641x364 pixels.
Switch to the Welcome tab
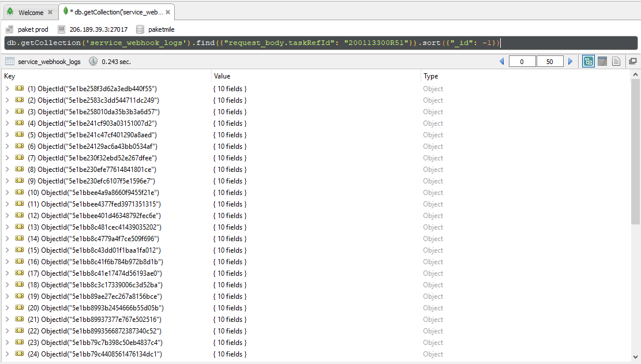(x=31, y=12)
